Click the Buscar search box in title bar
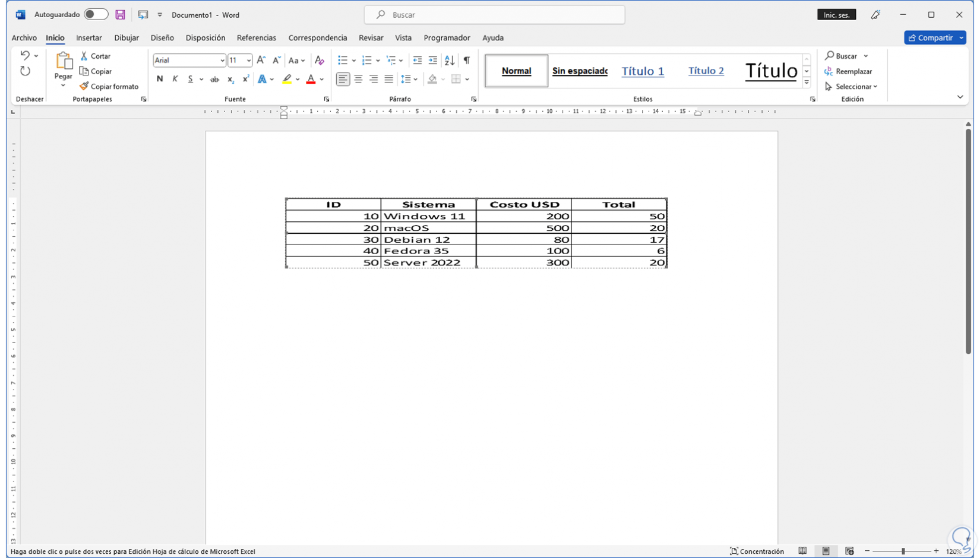The width and height of the screenshot is (980, 558). click(x=495, y=15)
